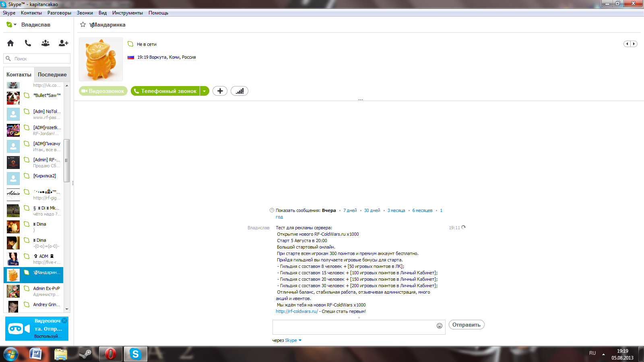Screen dimensions: 644x362
Task: Open the Skype Home icon
Action: [10, 43]
